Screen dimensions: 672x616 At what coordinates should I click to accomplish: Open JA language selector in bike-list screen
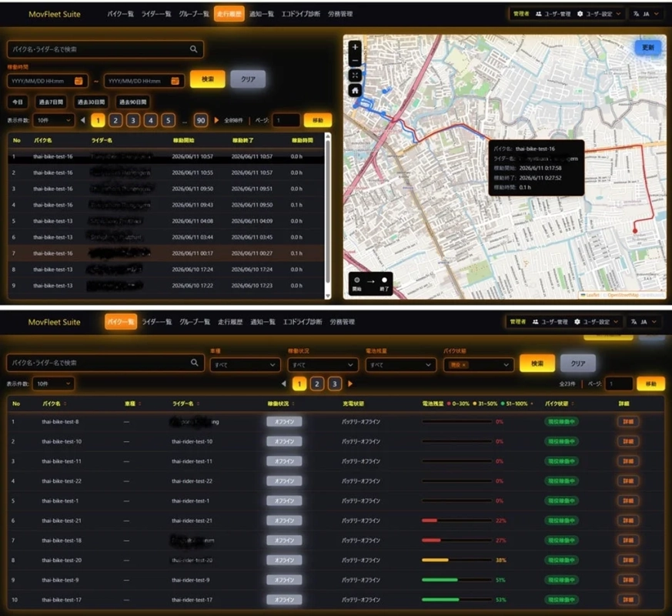click(644, 322)
